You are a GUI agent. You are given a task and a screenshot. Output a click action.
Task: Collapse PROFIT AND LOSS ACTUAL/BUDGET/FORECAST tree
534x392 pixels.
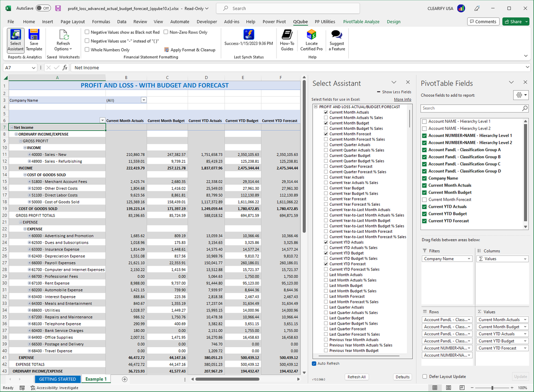click(315, 107)
